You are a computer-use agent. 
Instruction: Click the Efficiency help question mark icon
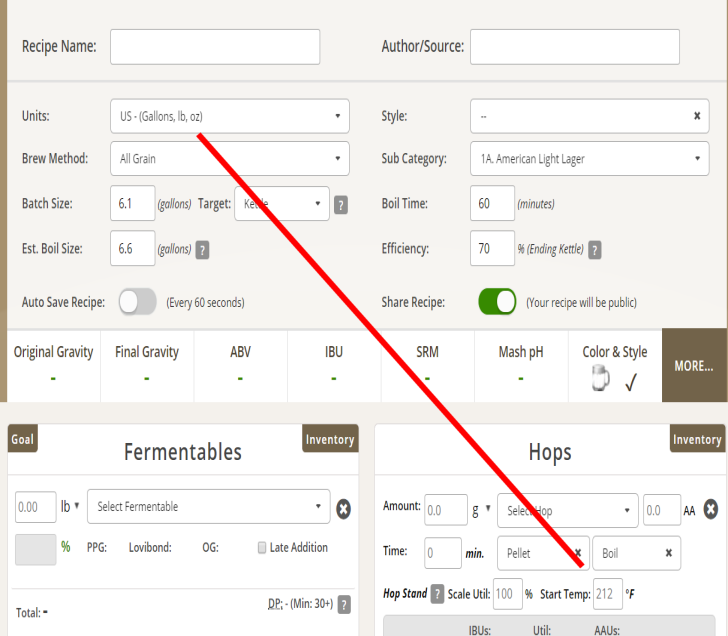(x=595, y=250)
